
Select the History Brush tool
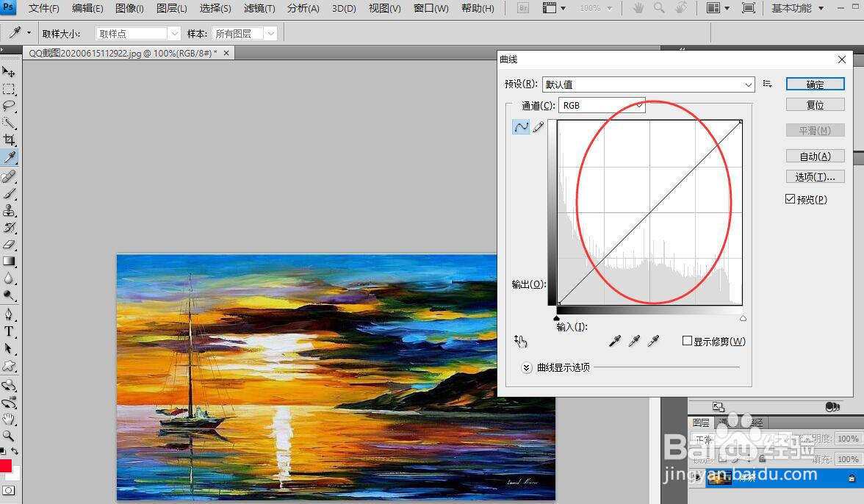pos(9,228)
